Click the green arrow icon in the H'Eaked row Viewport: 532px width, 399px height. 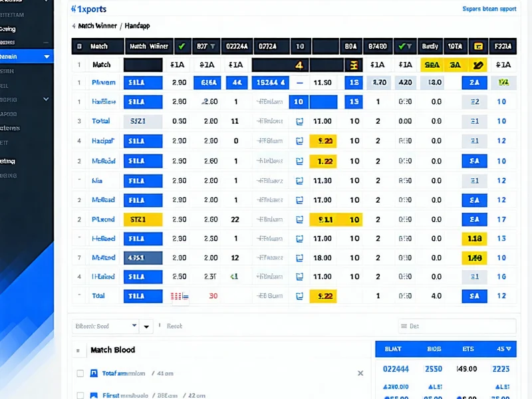pyautogui.click(x=234, y=277)
